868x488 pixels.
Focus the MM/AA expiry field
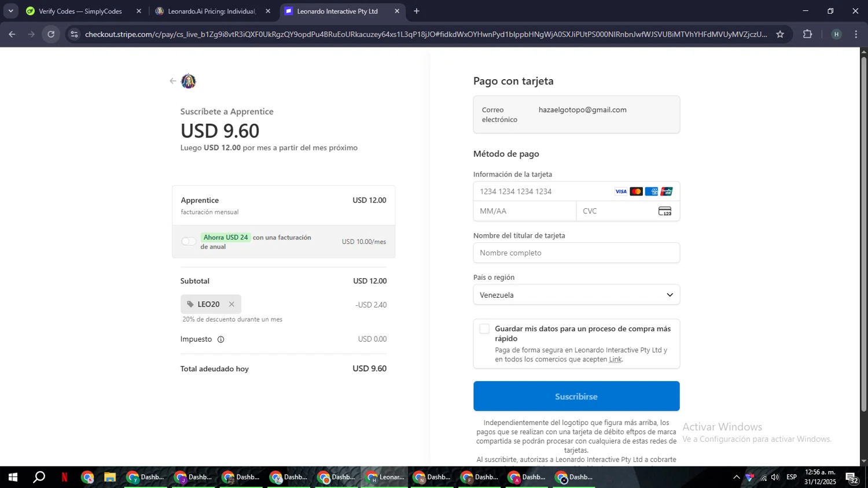(525, 211)
